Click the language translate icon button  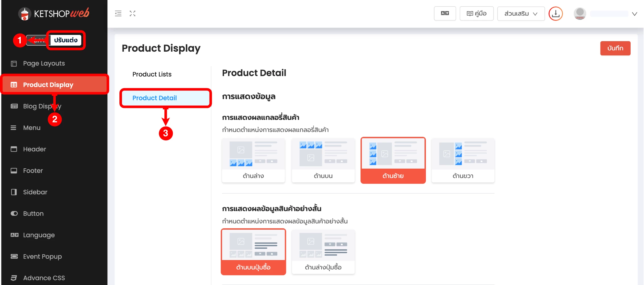click(445, 13)
